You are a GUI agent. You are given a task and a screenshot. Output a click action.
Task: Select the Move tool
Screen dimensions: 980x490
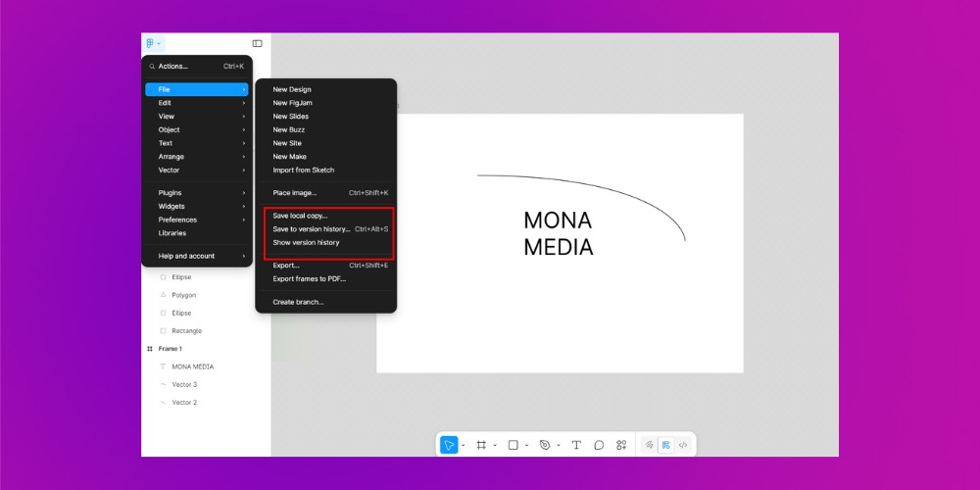pyautogui.click(x=449, y=445)
